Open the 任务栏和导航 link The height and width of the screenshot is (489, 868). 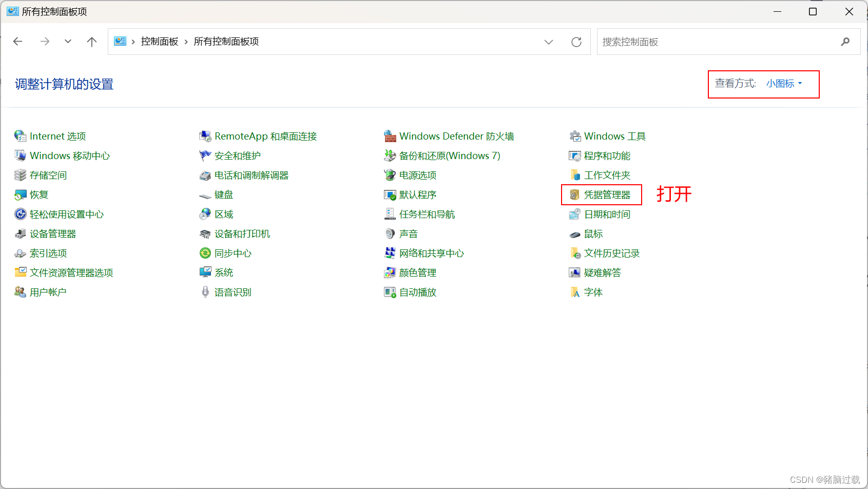427,214
